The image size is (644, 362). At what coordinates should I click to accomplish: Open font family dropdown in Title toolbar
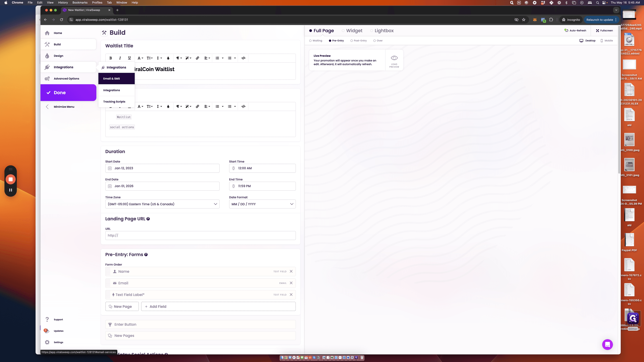pyautogui.click(x=140, y=58)
